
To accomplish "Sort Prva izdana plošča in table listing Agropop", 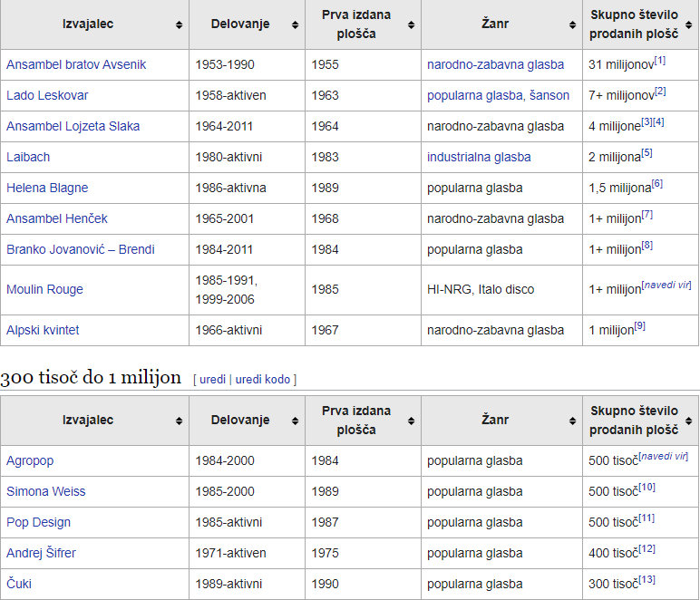I will coord(411,421).
